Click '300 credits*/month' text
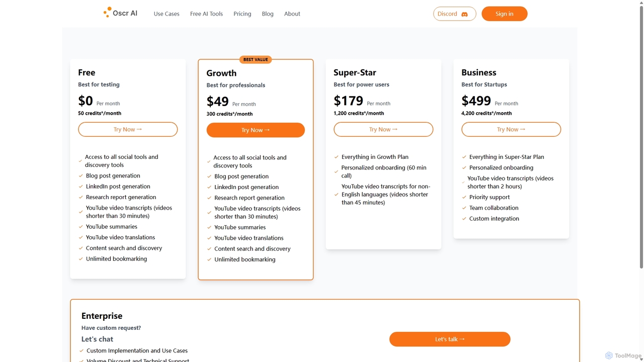The height and width of the screenshot is (362, 644). coord(229,114)
